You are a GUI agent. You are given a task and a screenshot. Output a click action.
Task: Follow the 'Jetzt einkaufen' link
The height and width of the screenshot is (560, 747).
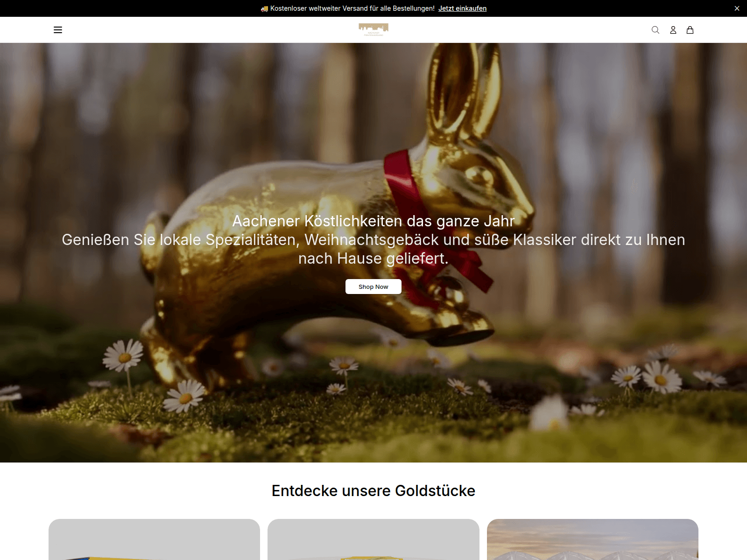[x=462, y=8]
